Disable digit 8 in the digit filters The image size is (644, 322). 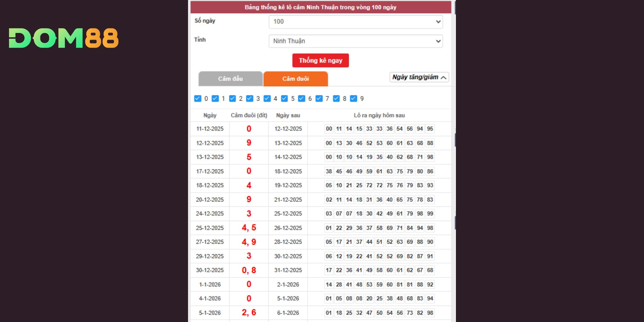click(336, 98)
